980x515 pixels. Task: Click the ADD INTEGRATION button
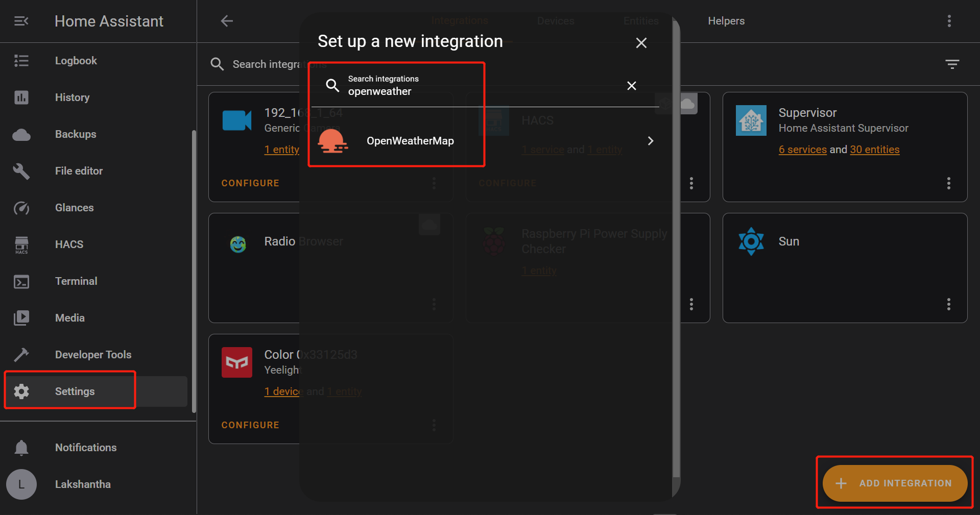coord(895,483)
